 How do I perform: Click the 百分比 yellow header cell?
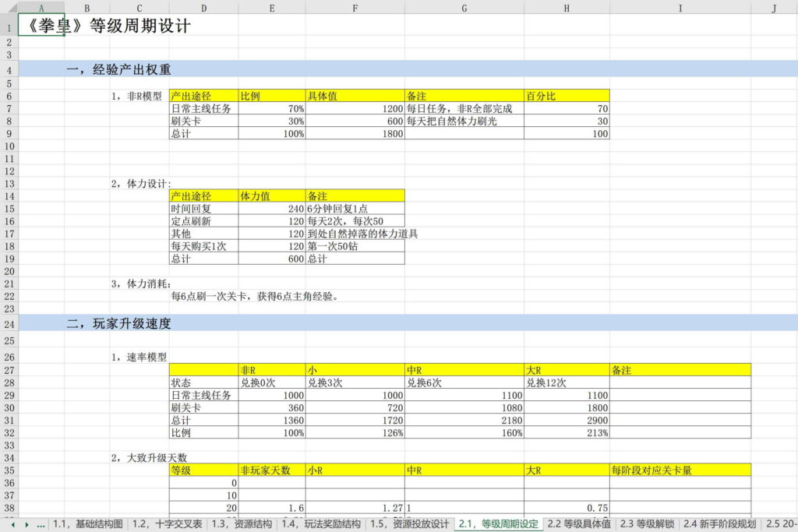(566, 96)
